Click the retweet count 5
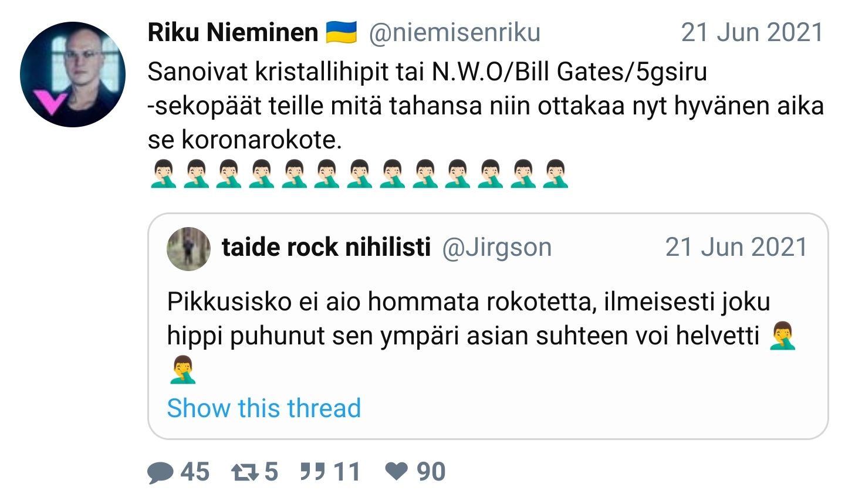This screenshot has height=504, width=845. pos(271,472)
